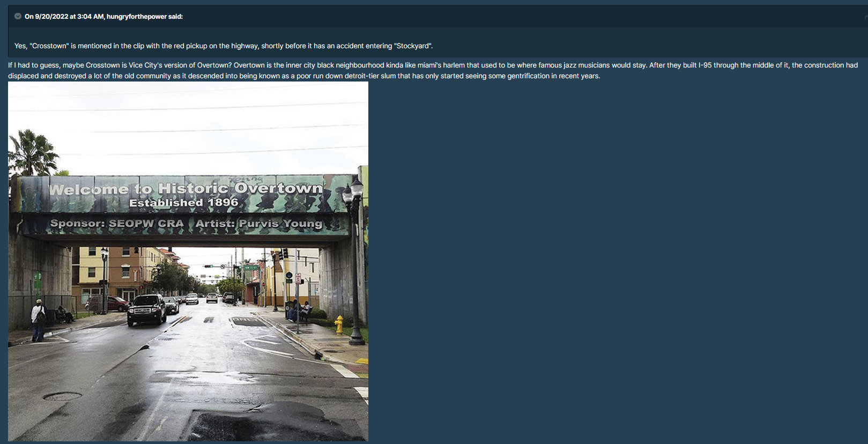This screenshot has height=444, width=868.
Task: Click "Established 1896" on the bridge sign
Action: coord(183,203)
